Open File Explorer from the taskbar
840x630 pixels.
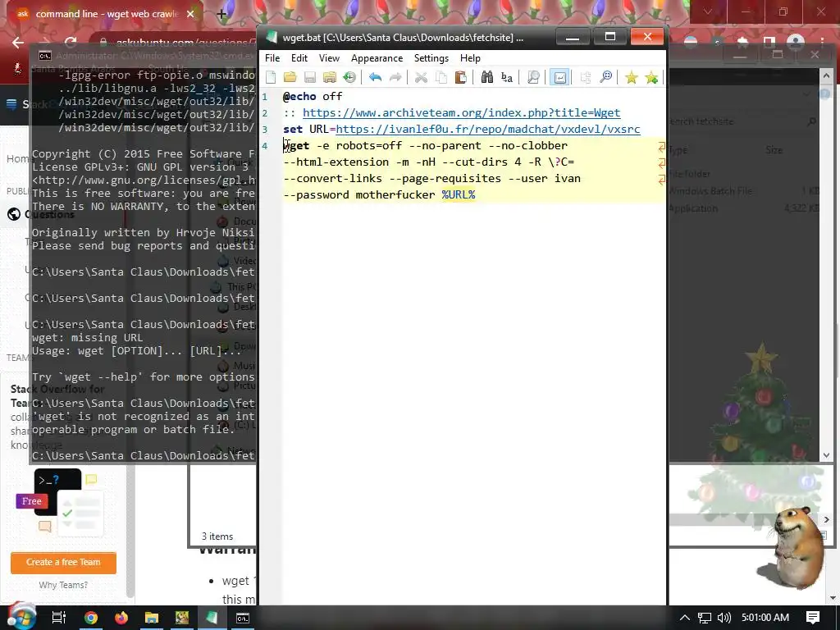pyautogui.click(x=152, y=619)
